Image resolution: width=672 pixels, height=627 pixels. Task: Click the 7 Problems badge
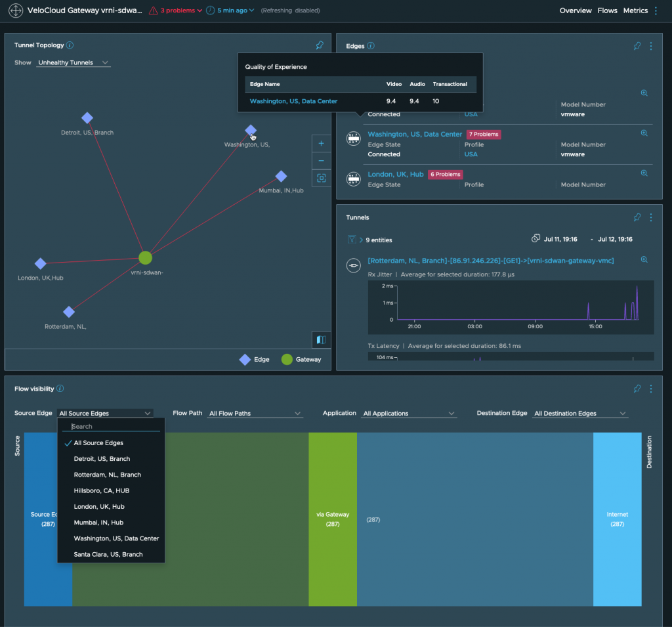[484, 134]
